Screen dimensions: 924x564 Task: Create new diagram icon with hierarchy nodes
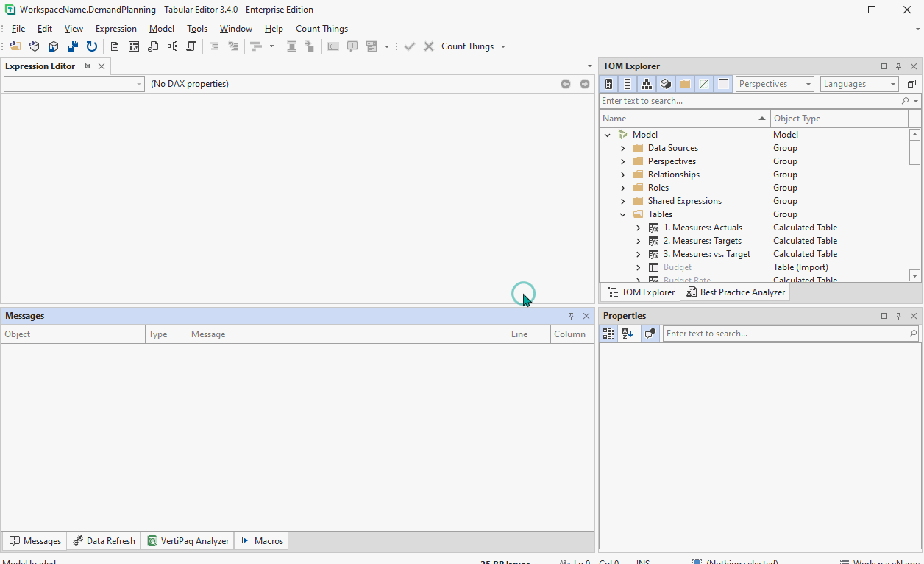click(172, 46)
